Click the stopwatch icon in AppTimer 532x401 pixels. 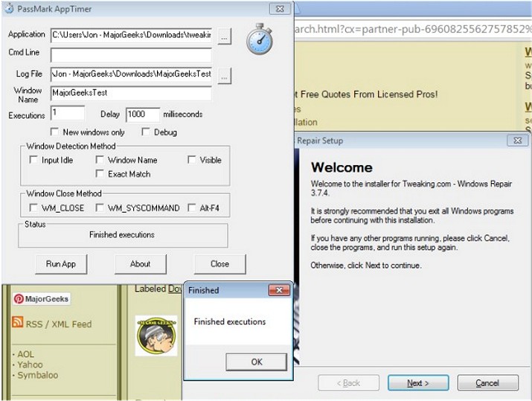(x=259, y=39)
